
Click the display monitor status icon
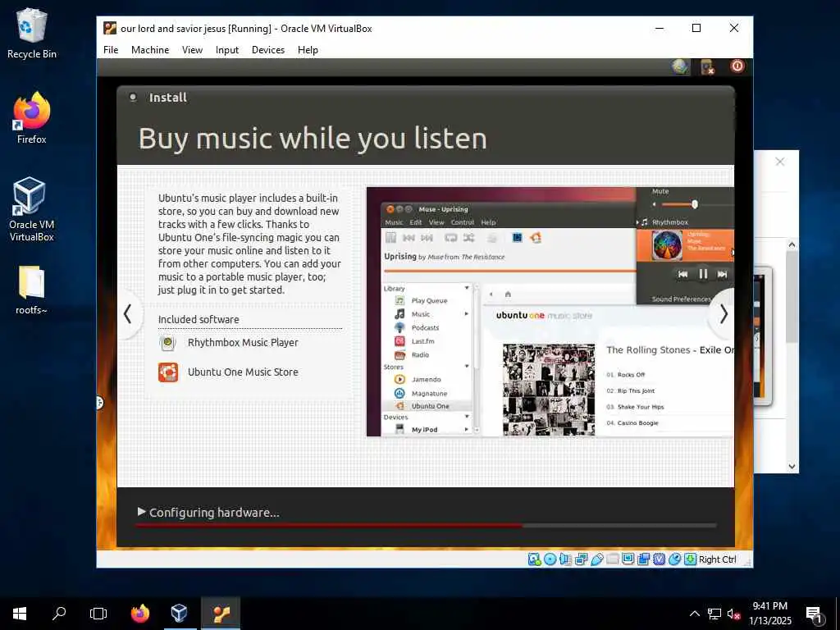point(628,559)
